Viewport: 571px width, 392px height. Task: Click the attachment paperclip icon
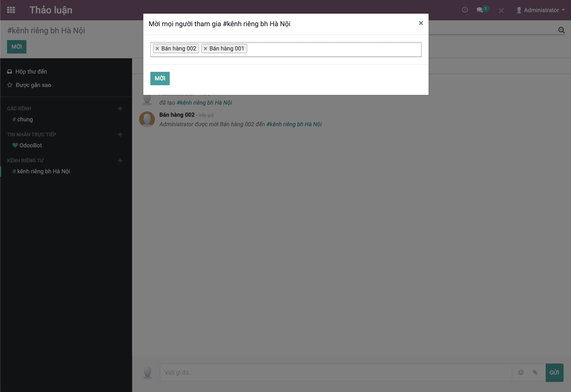535,372
